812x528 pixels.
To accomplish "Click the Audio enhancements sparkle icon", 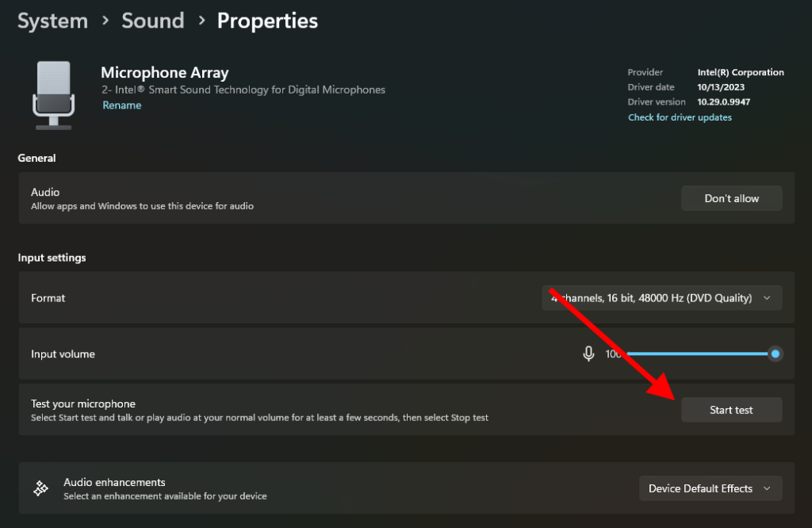I will tap(41, 488).
